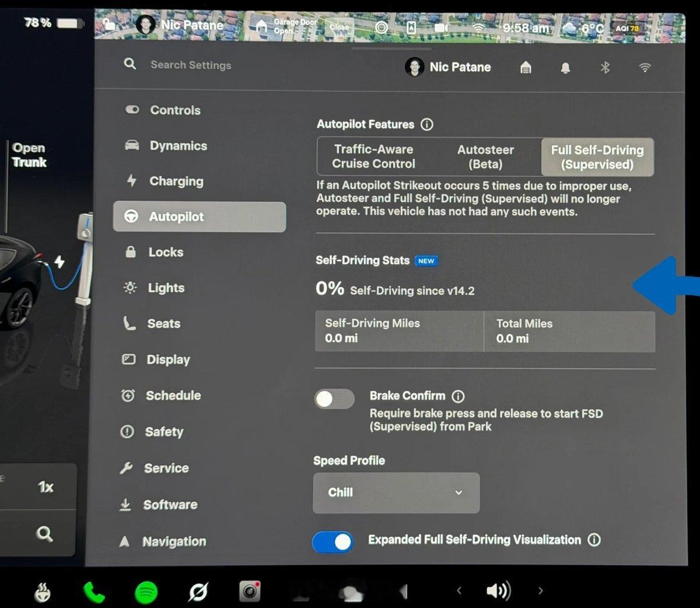The image size is (700, 608).
Task: Open Dynamics settings
Action: [x=199, y=145]
